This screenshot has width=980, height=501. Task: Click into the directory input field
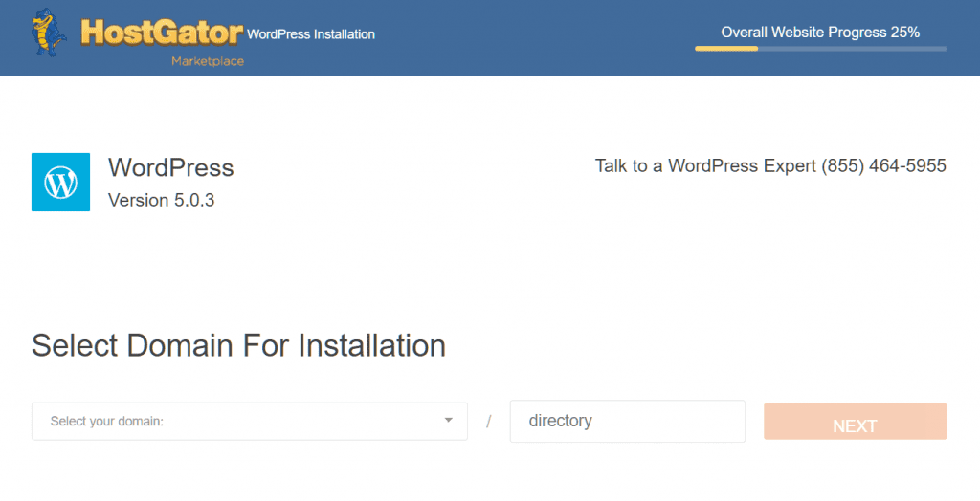pos(628,421)
